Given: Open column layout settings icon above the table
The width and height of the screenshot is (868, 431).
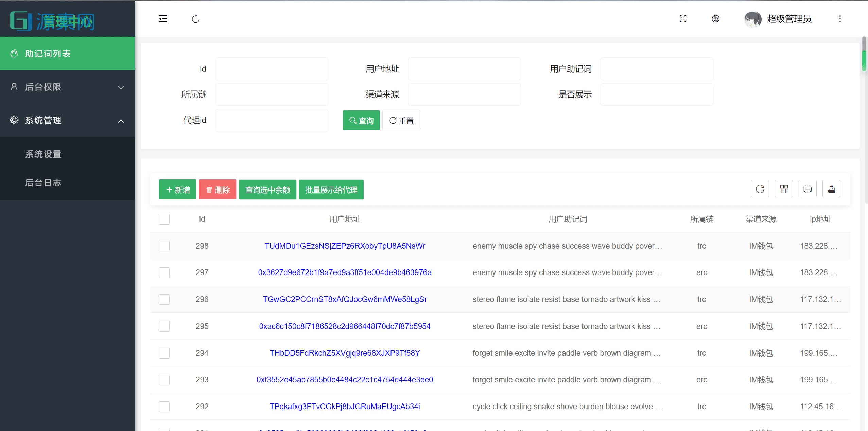Looking at the screenshot, I should pos(784,188).
